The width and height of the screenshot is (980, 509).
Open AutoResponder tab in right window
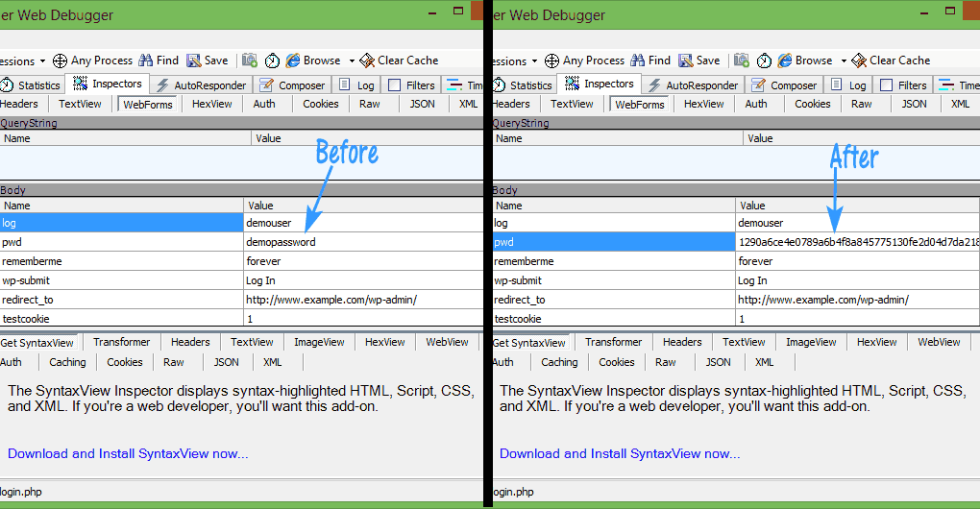[694, 85]
